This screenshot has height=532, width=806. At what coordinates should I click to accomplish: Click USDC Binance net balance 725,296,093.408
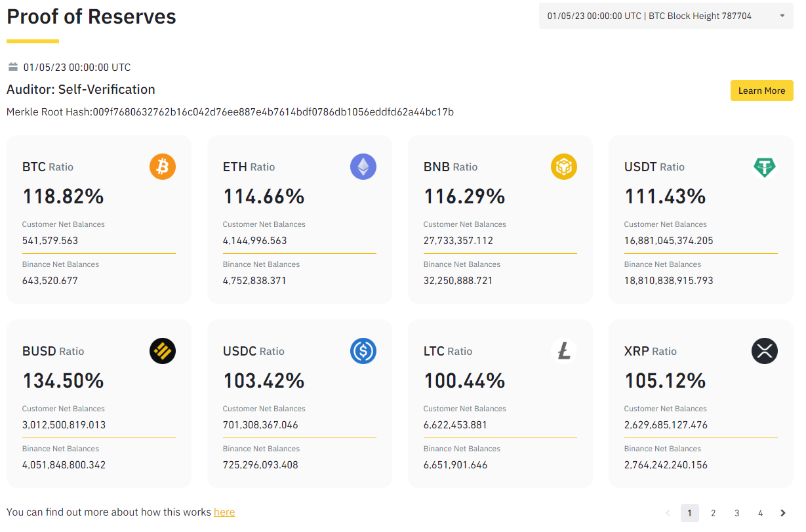(x=261, y=464)
